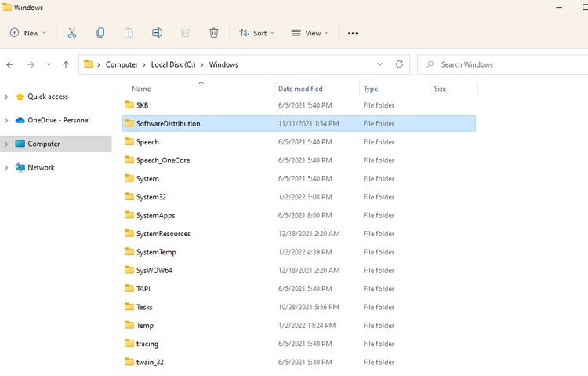Viewport: 588px width, 376px height.
Task: Click the Delete trash can icon
Action: pos(214,33)
